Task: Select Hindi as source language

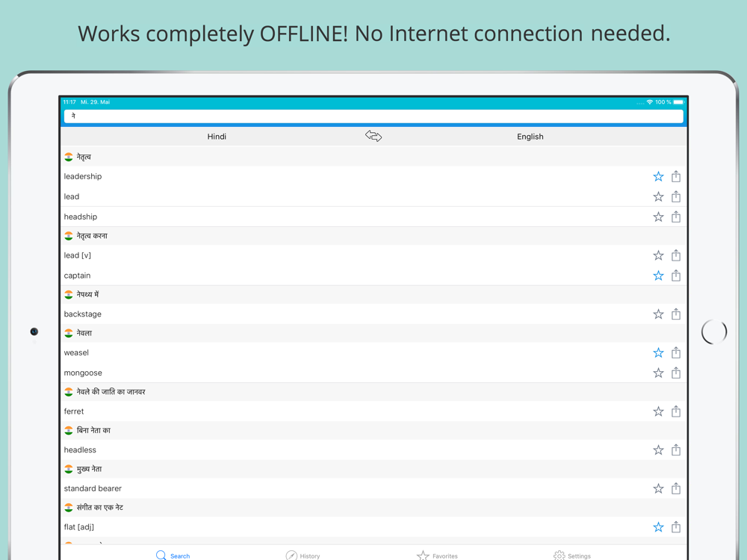Action: pos(217,137)
